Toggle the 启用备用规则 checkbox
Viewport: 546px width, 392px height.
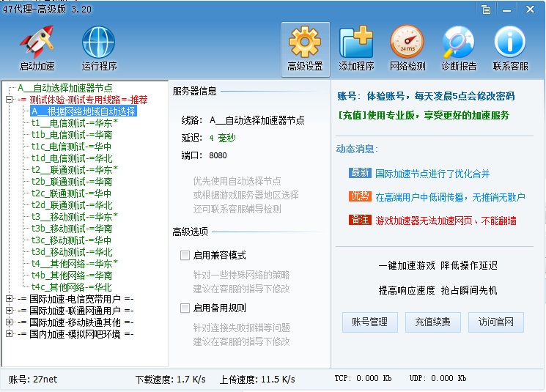click(185, 308)
